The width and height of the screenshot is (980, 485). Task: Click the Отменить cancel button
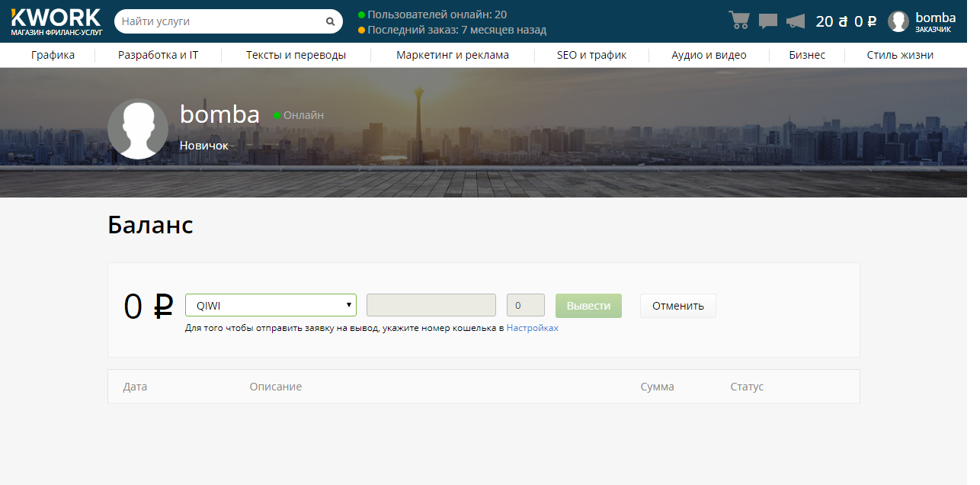(x=678, y=306)
